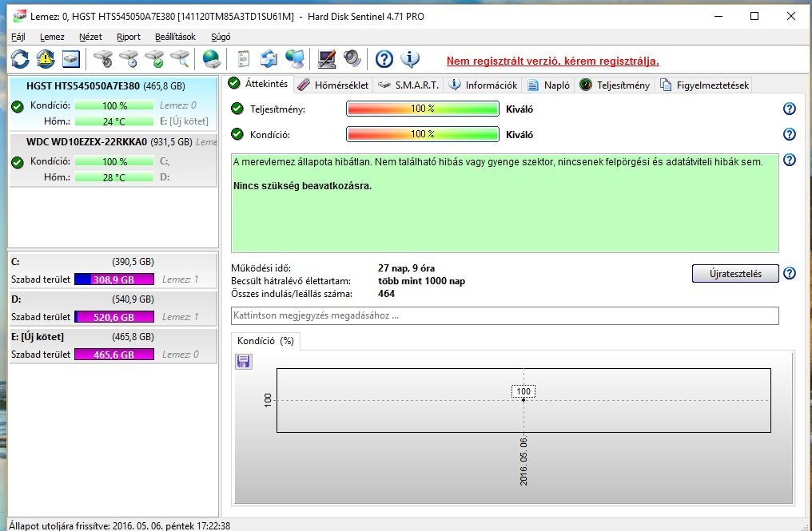Click the report document toolbar icon
The image size is (812, 531).
point(243,59)
